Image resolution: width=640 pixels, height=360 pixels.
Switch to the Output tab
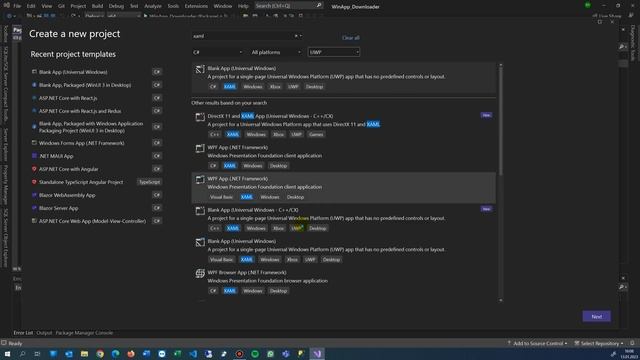pos(44,333)
